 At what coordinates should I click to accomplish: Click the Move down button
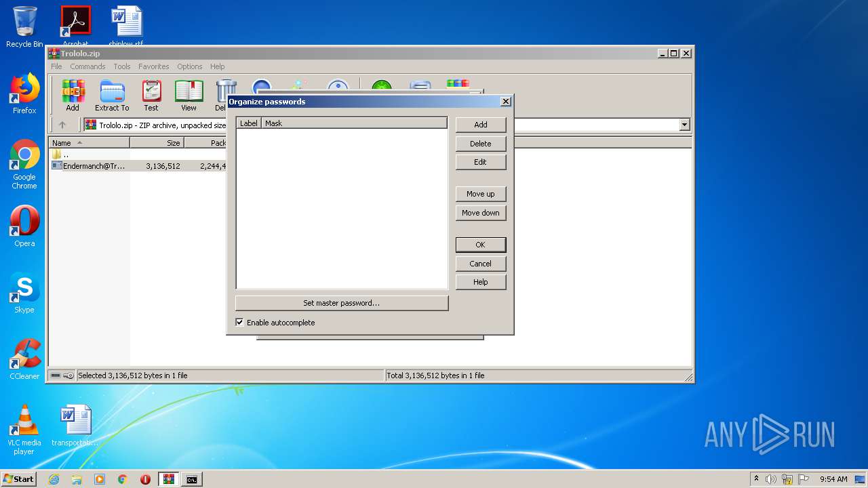pos(481,213)
